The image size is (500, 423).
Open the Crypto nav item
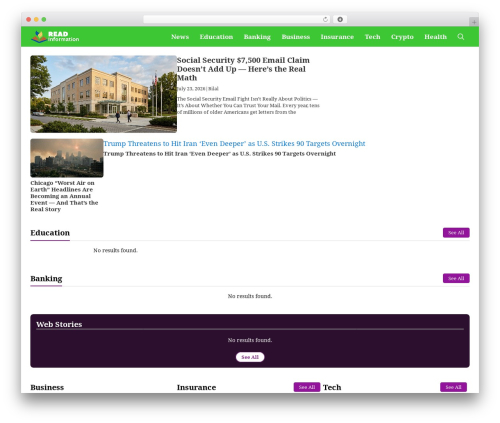[402, 37]
